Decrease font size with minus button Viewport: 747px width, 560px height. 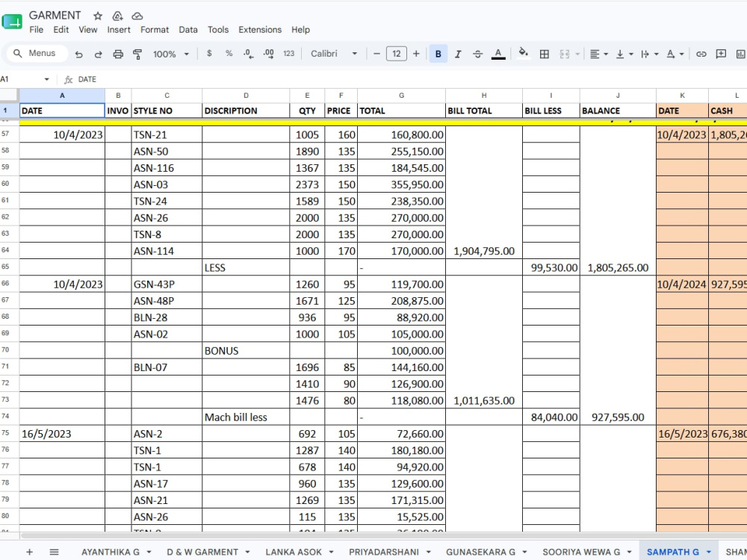pyautogui.click(x=376, y=54)
